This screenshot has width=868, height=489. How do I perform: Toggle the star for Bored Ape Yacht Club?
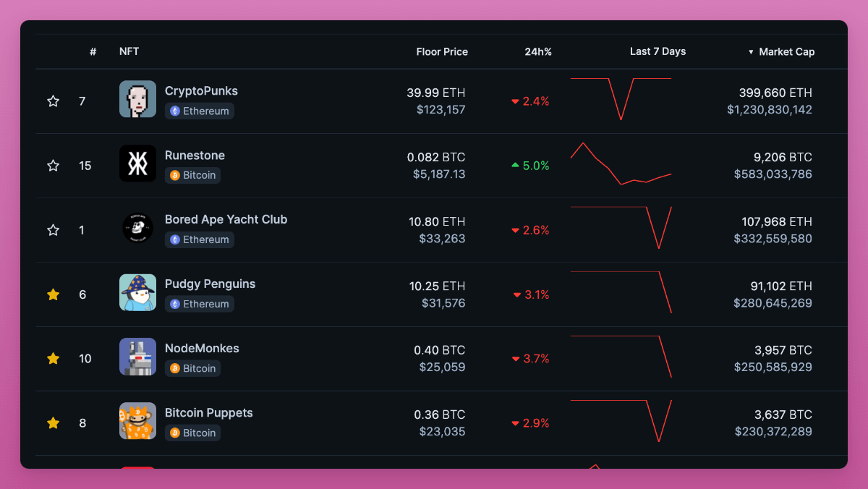53,230
